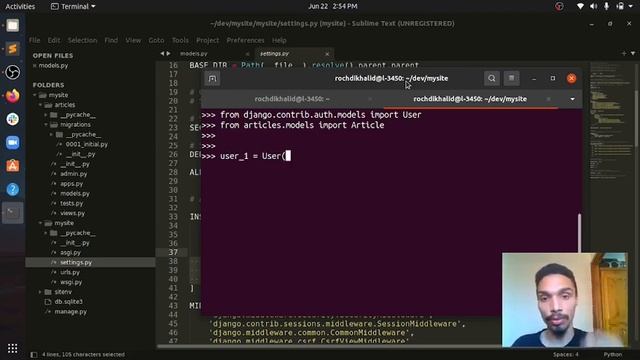Change Spaces: 4 indentation setting
This screenshot has width=640, height=360.
(x=566, y=354)
